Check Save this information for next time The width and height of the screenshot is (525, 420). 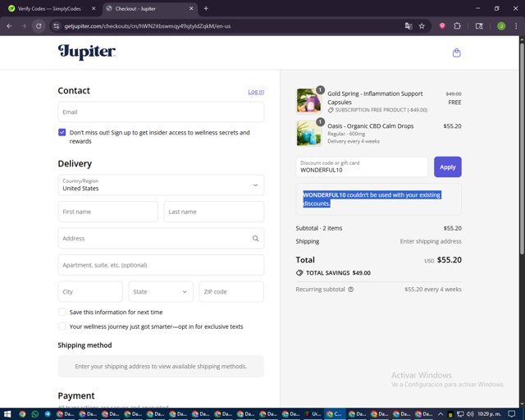62,313
